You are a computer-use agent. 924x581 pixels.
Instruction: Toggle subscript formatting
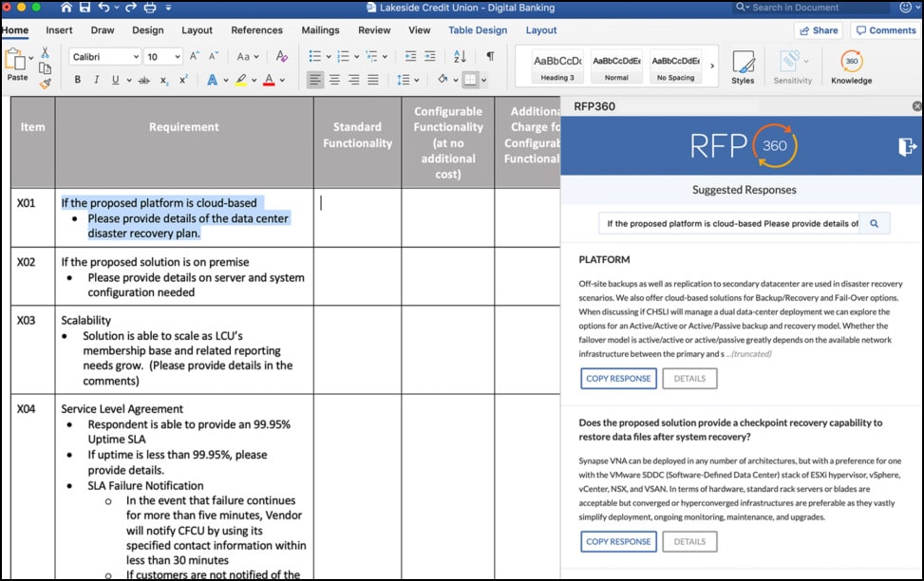point(164,80)
